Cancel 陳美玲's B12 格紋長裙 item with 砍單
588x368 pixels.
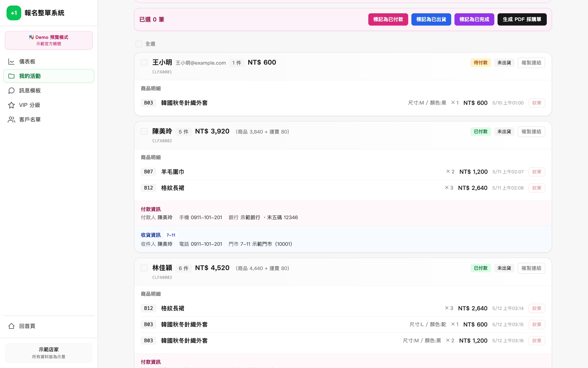pos(537,188)
